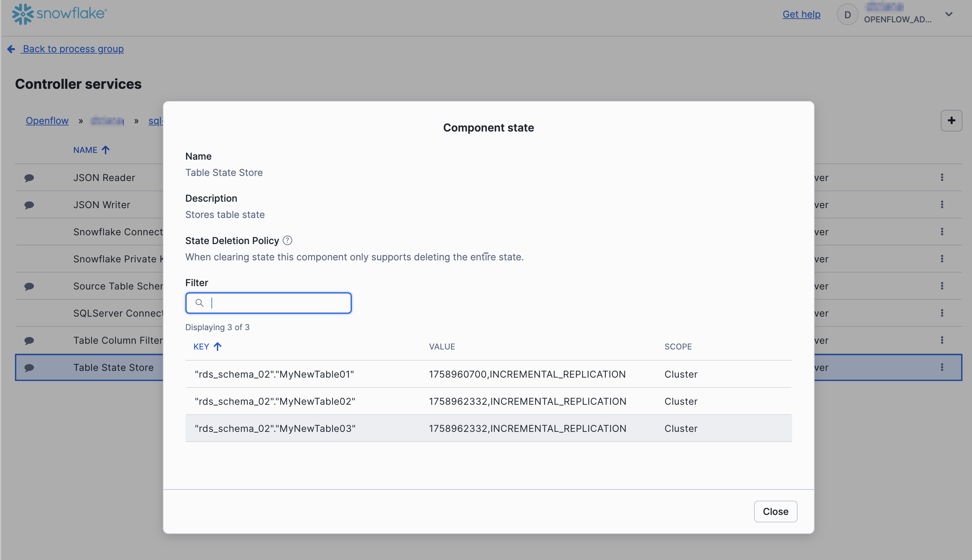
Task: Open the comment bubble for JSON Writer
Action: pyautogui.click(x=29, y=205)
